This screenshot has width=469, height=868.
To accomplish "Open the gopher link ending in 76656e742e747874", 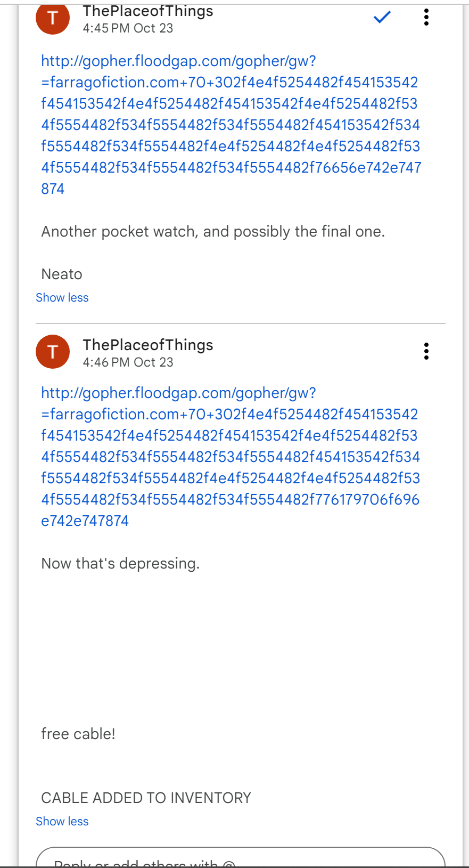I will (x=231, y=125).
